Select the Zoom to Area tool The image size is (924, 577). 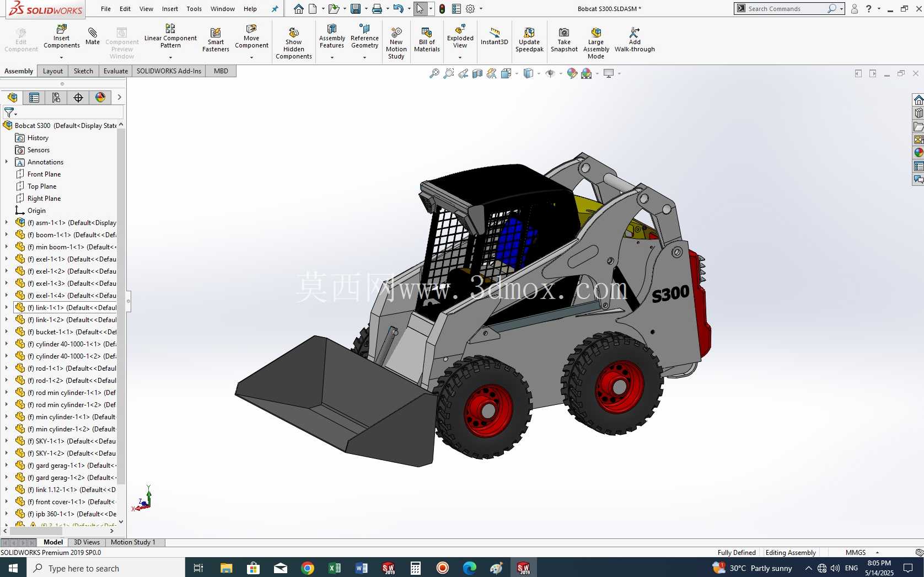pyautogui.click(x=449, y=73)
